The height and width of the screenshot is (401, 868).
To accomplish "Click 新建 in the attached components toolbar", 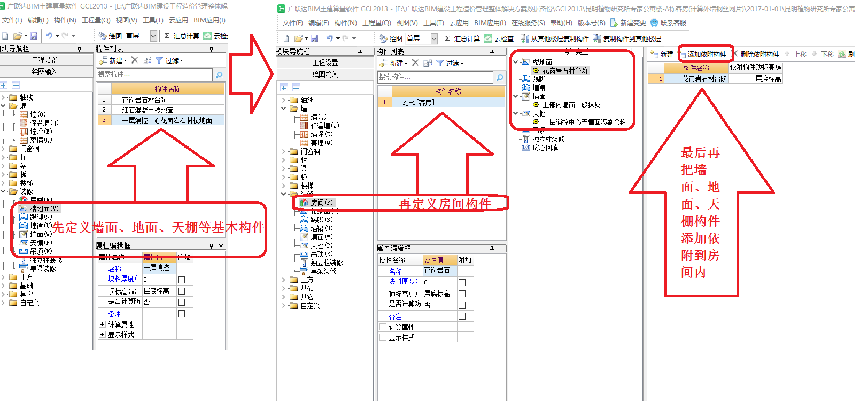I will 662,55.
